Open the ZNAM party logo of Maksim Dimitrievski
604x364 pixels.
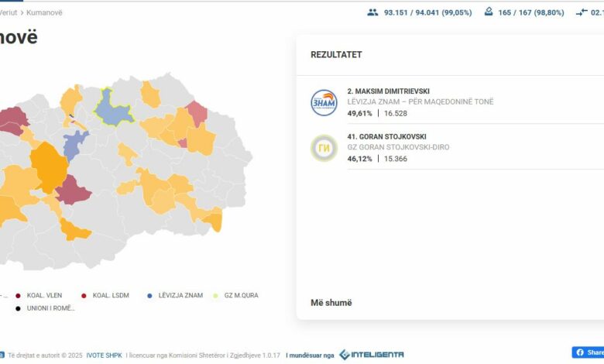(x=324, y=102)
